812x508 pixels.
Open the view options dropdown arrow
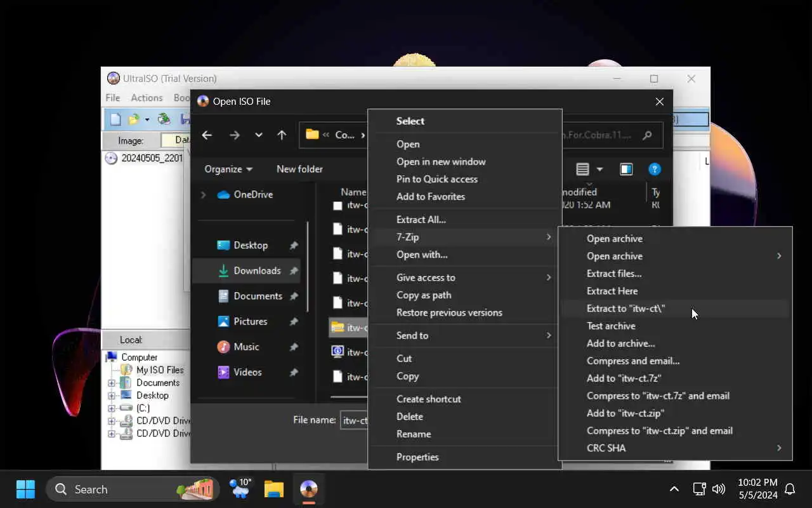point(599,169)
